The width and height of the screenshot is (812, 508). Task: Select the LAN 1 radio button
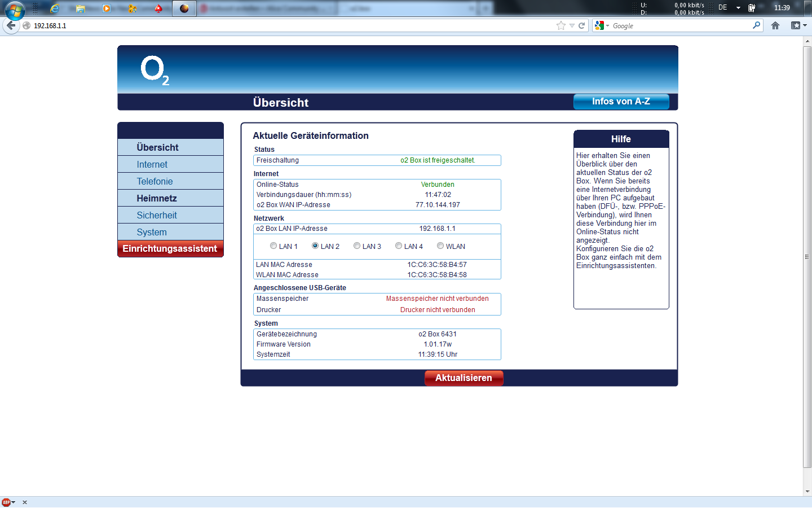[x=273, y=246]
